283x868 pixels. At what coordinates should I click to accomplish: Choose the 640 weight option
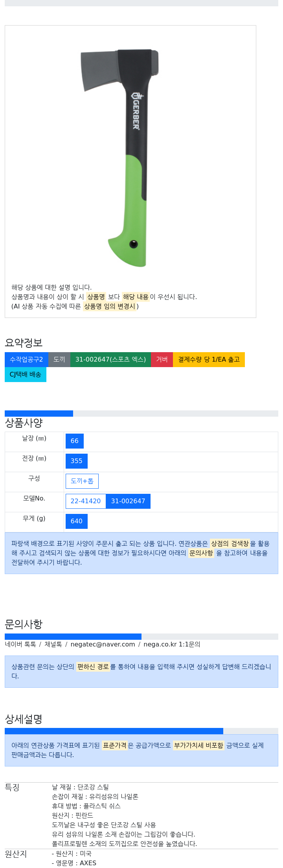(x=77, y=521)
